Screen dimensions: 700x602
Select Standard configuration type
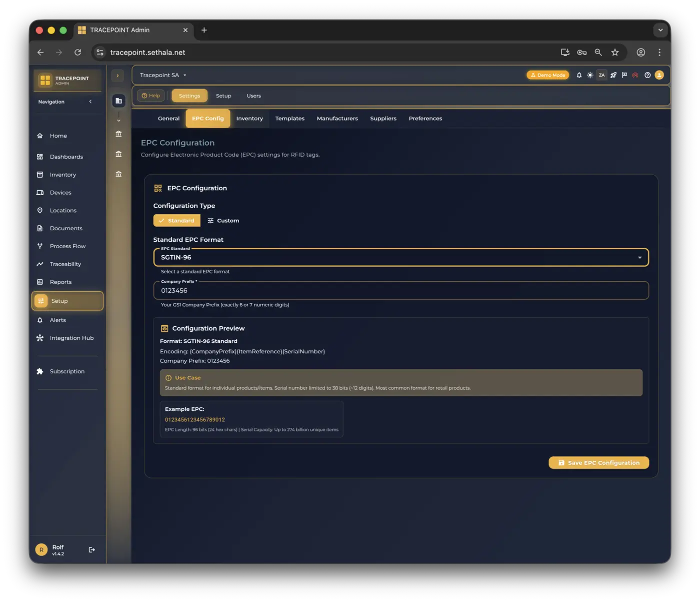coord(176,221)
